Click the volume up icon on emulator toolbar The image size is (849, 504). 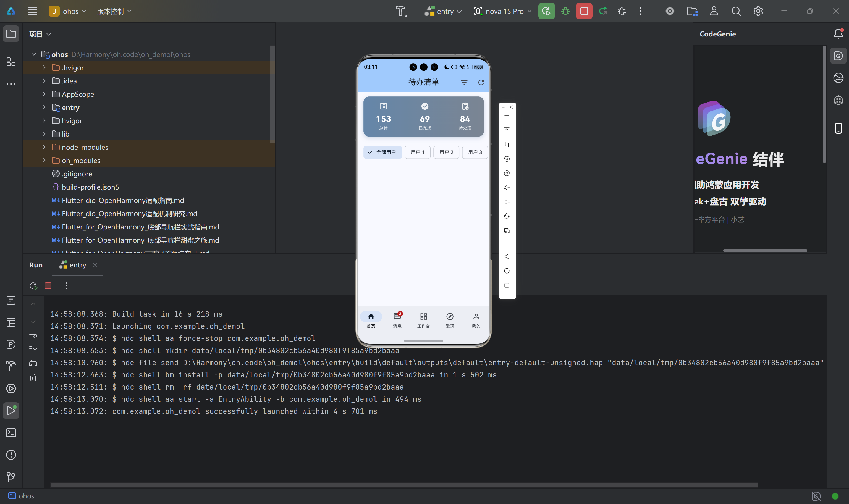507,187
